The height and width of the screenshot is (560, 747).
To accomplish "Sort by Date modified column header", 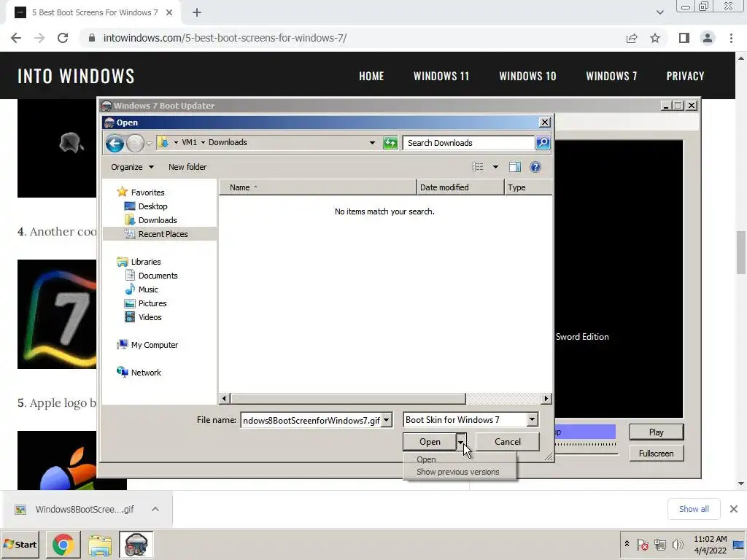I will [x=460, y=187].
